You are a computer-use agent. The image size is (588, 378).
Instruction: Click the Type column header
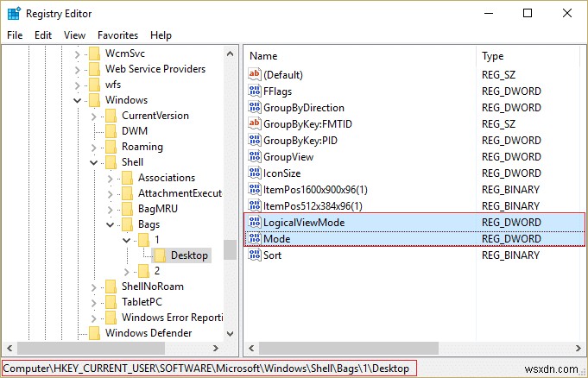click(x=493, y=55)
